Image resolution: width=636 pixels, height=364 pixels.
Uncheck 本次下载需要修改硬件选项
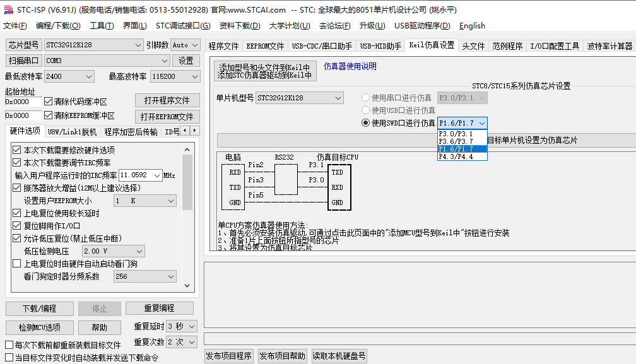[x=16, y=150]
